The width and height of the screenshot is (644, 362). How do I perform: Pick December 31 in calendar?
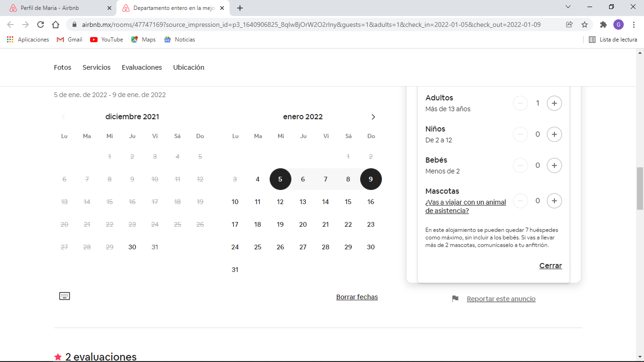click(155, 247)
